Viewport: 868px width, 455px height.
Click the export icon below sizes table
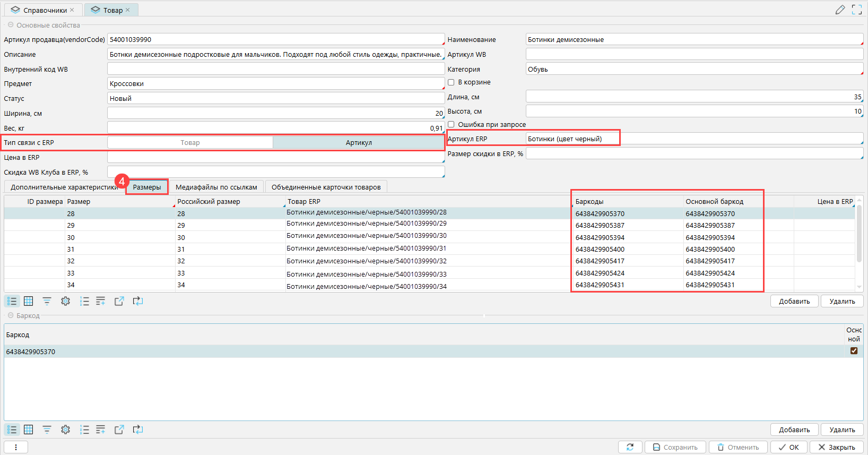[x=119, y=301]
